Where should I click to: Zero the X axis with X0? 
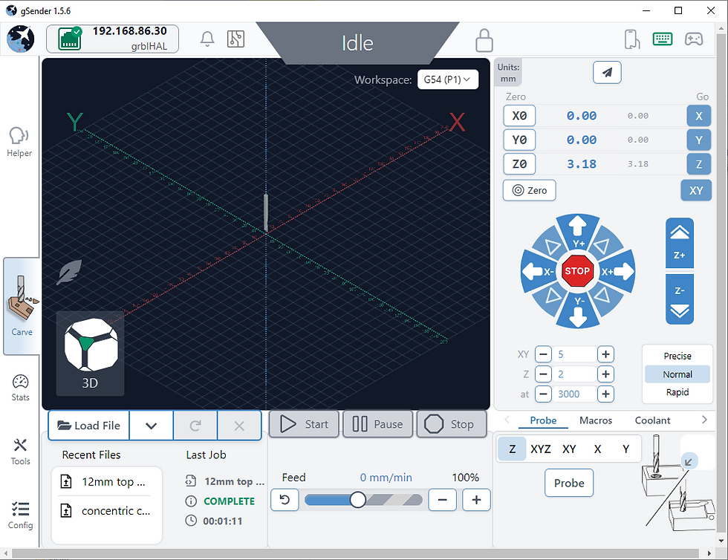point(519,116)
